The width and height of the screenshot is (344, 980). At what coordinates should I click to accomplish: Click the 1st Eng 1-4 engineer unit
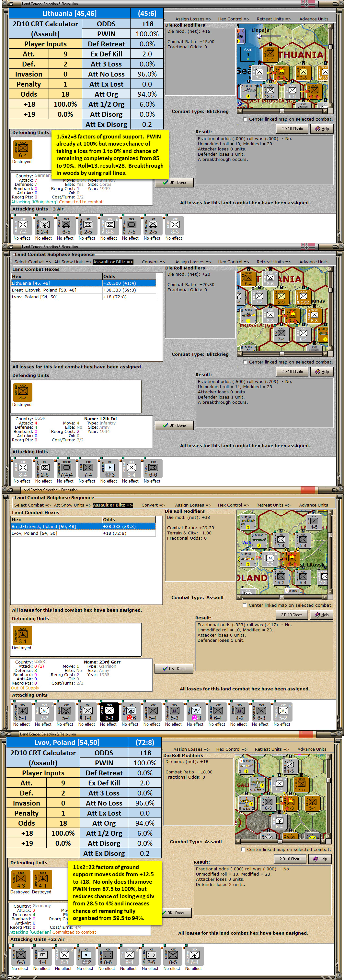pyautogui.click(x=42, y=956)
